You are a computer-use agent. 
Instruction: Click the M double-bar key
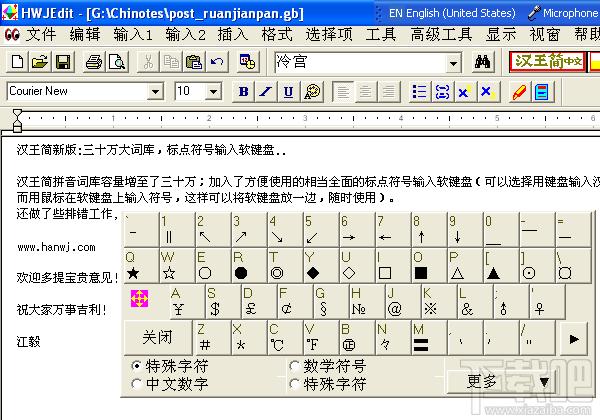[x=429, y=338]
